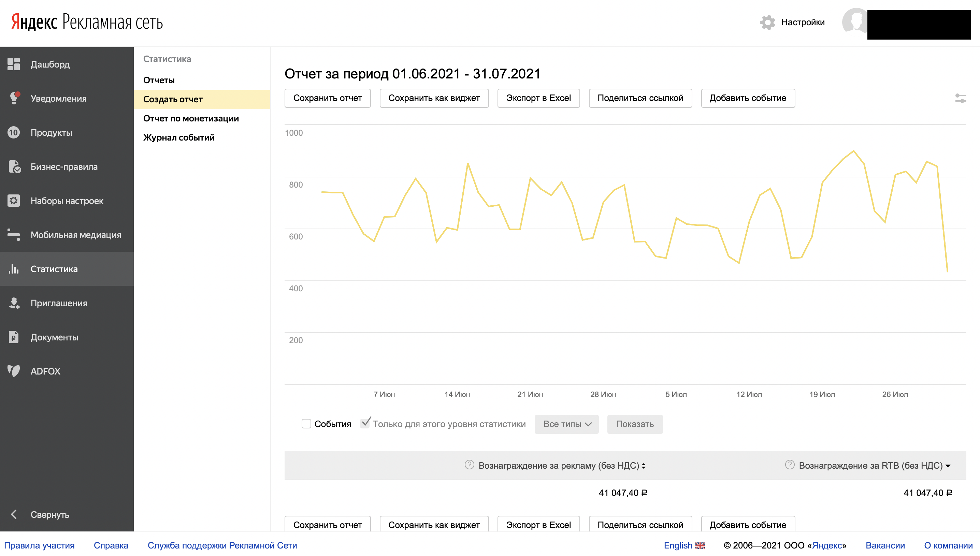Image resolution: width=980 pixels, height=556 pixels.
Task: Click Свернуть to collapse sidebar
Action: 50,514
